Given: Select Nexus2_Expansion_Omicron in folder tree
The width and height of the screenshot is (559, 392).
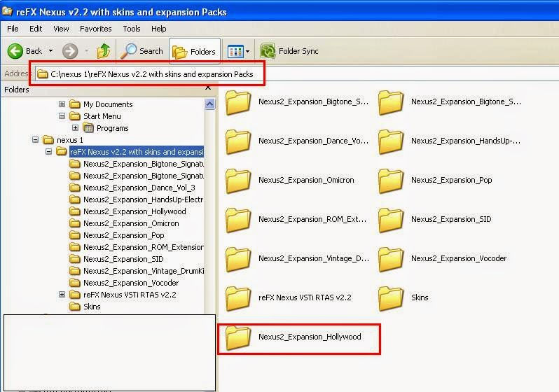Looking at the screenshot, I should (131, 223).
